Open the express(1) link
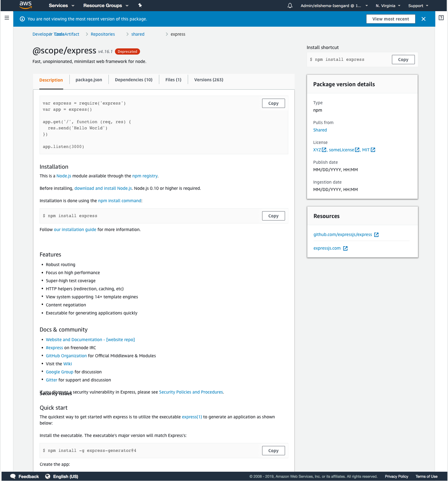The image size is (448, 481). [192, 417]
